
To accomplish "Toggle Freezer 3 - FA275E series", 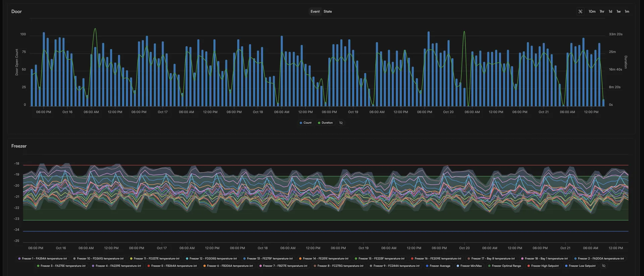I will (61, 266).
